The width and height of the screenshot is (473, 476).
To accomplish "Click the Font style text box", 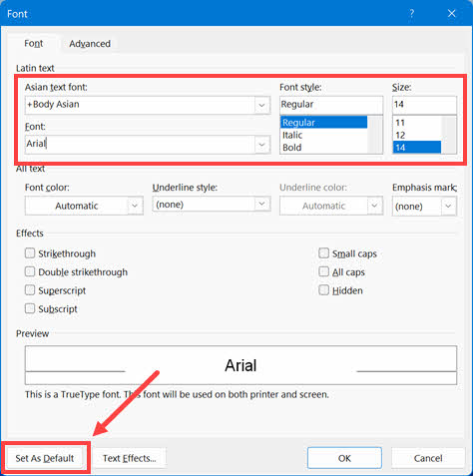I will (331, 105).
